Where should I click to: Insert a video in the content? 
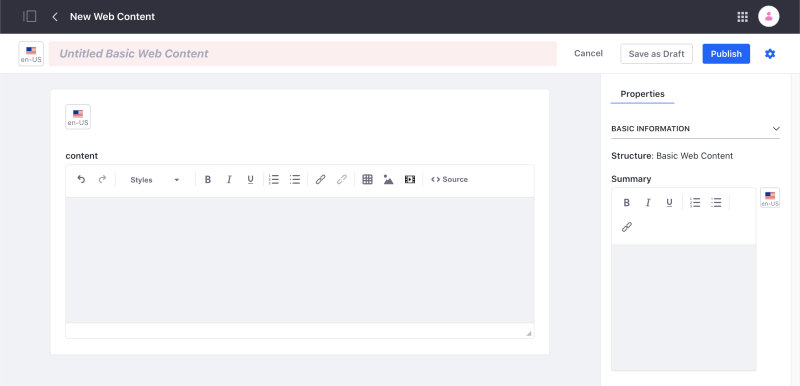coord(410,179)
